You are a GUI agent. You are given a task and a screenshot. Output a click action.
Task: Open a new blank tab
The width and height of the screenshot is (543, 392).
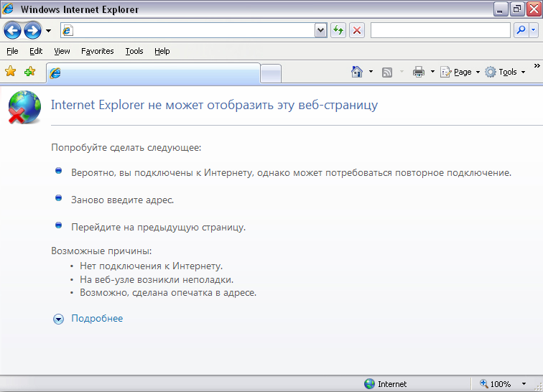[271, 73]
